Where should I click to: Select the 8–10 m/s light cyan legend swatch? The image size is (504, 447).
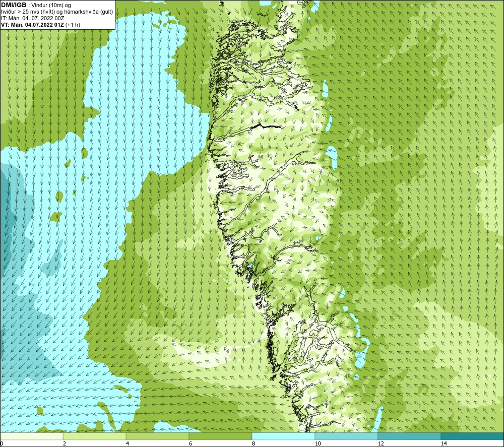pos(283,436)
